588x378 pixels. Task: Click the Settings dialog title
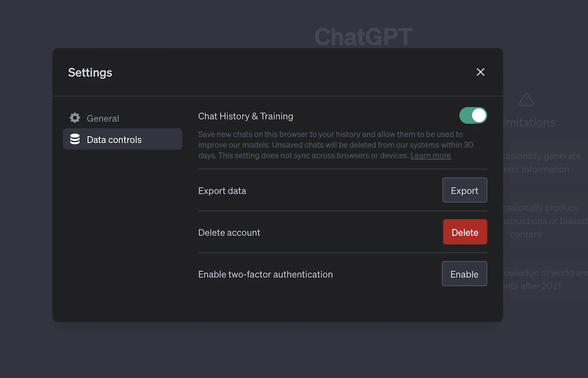90,73
